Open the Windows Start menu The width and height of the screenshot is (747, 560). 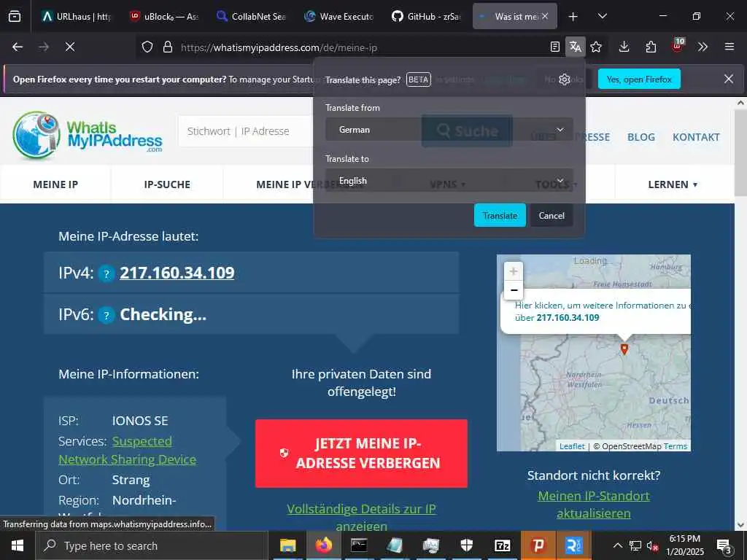[18, 545]
